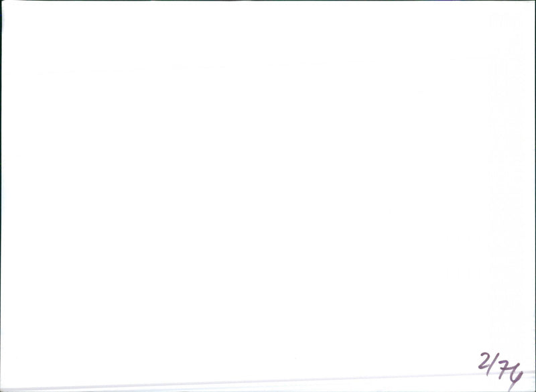This screenshot has height=392, width=536.
Task: Click the tail stroke trailing below the last digit
Action: click(512, 387)
